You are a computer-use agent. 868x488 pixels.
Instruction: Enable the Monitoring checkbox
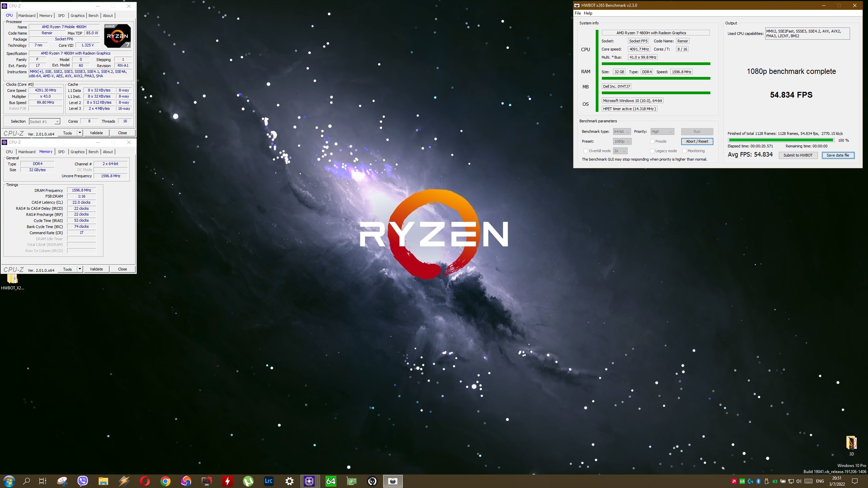(684, 151)
